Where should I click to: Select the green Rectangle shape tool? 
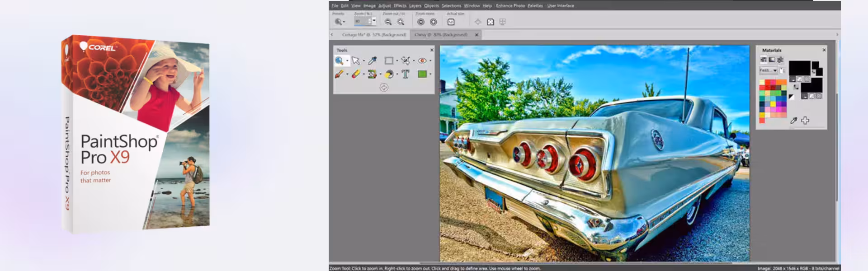pos(422,74)
